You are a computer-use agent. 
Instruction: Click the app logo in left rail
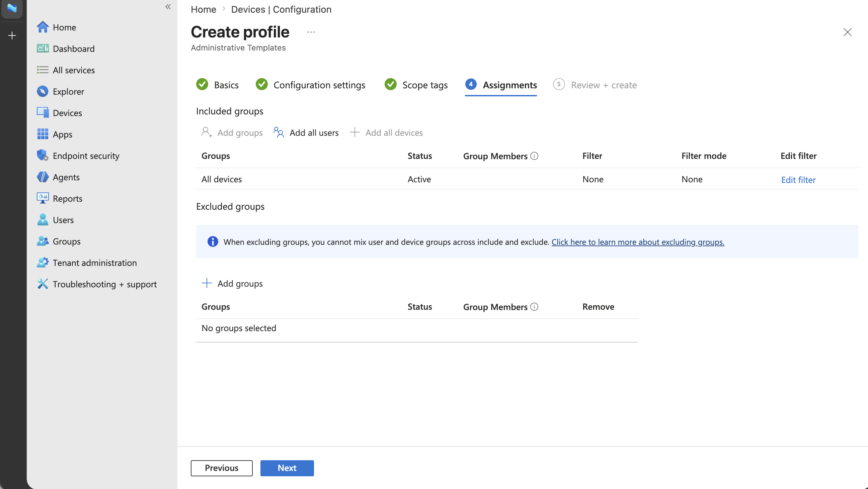(12, 8)
